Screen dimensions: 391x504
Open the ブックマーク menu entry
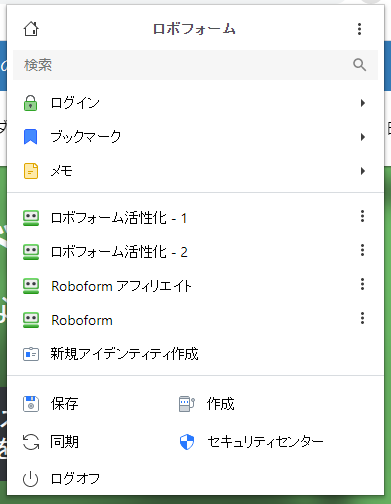pyautogui.click(x=86, y=137)
